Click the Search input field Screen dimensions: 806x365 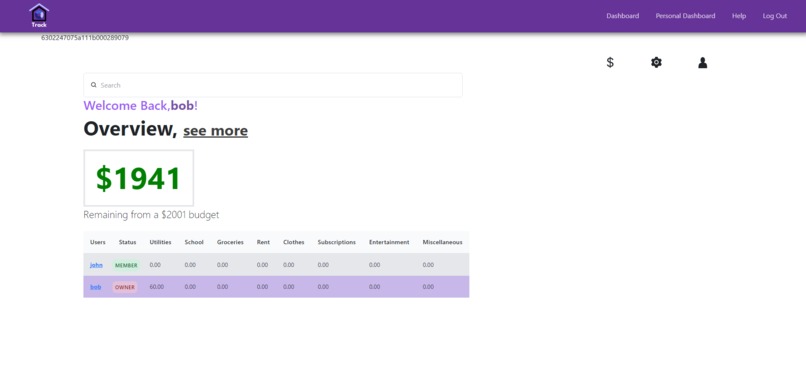(x=273, y=85)
